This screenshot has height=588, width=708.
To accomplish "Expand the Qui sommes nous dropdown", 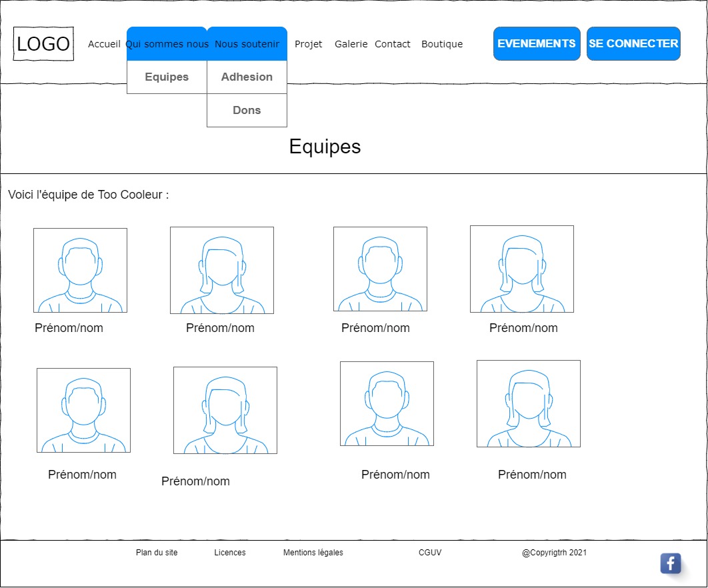I will (167, 44).
